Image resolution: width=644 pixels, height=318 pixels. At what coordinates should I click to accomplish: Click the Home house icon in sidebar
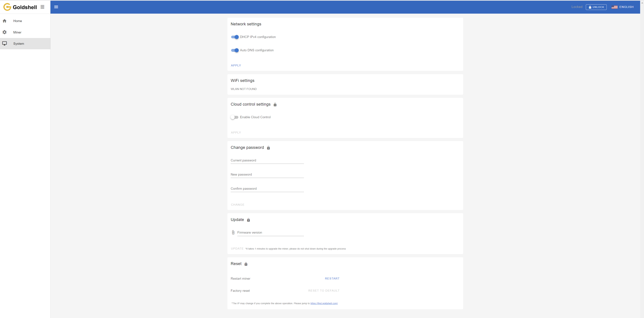(x=5, y=21)
